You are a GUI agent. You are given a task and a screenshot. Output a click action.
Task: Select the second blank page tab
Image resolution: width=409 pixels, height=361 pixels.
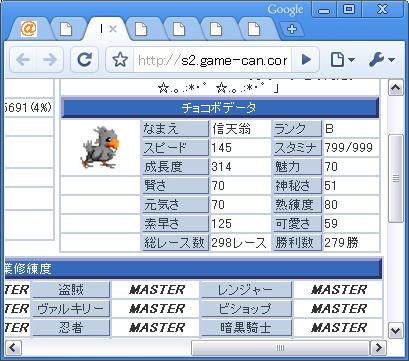(x=141, y=29)
